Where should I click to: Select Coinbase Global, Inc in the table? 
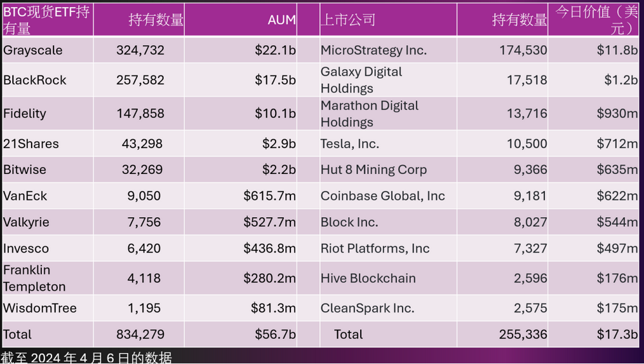[x=383, y=196]
